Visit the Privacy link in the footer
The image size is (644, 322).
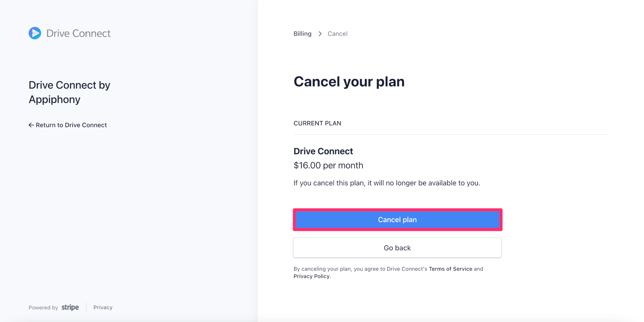(103, 307)
